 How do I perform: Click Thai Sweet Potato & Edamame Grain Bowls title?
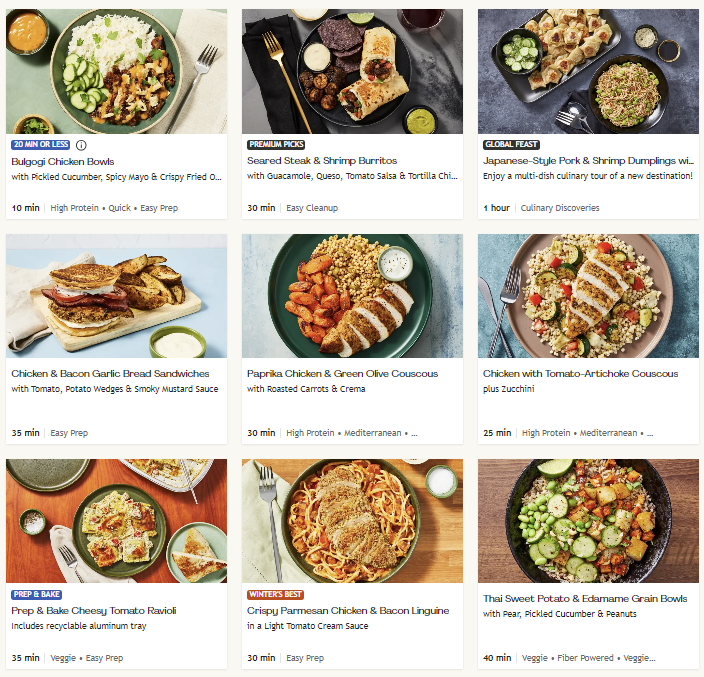[x=585, y=599]
